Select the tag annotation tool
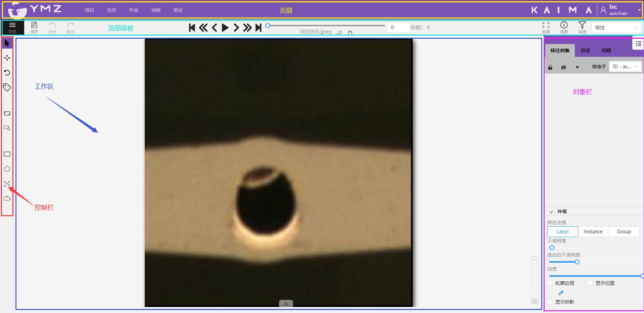The width and height of the screenshot is (644, 313). pyautogui.click(x=7, y=87)
